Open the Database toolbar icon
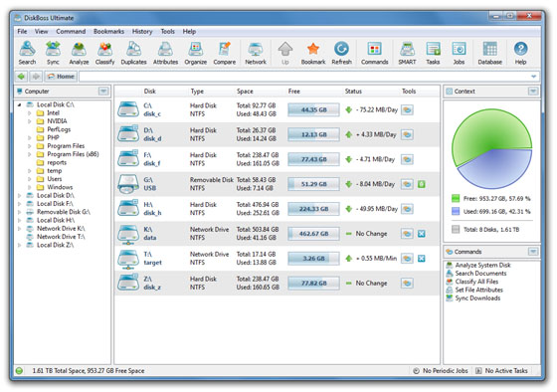557x392 pixels. [489, 53]
